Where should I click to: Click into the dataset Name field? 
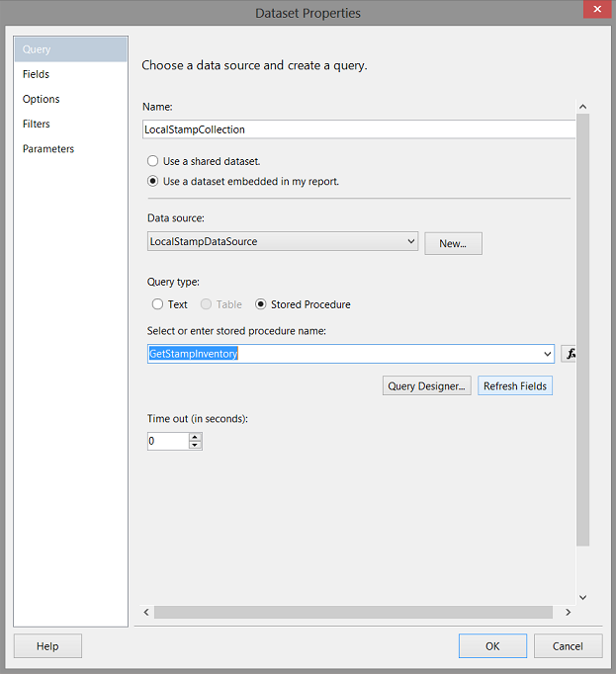(356, 129)
